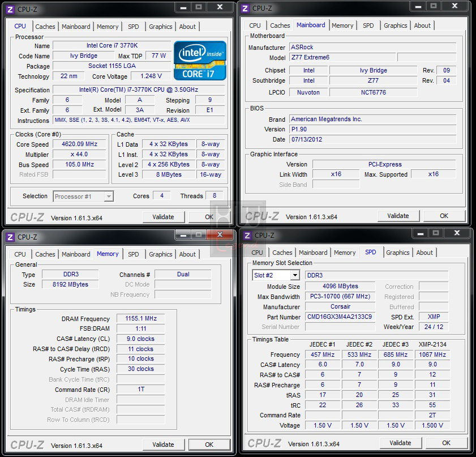This screenshot has height=457, width=476.
Task: Click OK in the Memory window
Action: pos(209,445)
